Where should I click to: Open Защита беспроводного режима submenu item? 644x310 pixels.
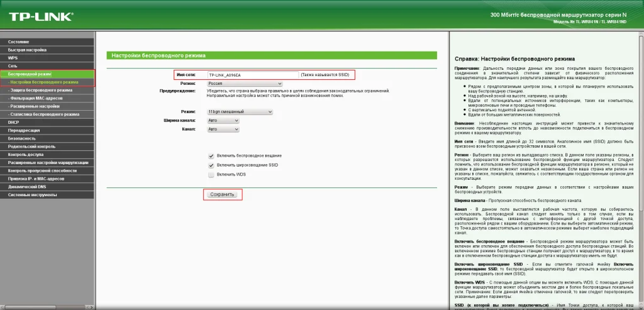tap(47, 90)
